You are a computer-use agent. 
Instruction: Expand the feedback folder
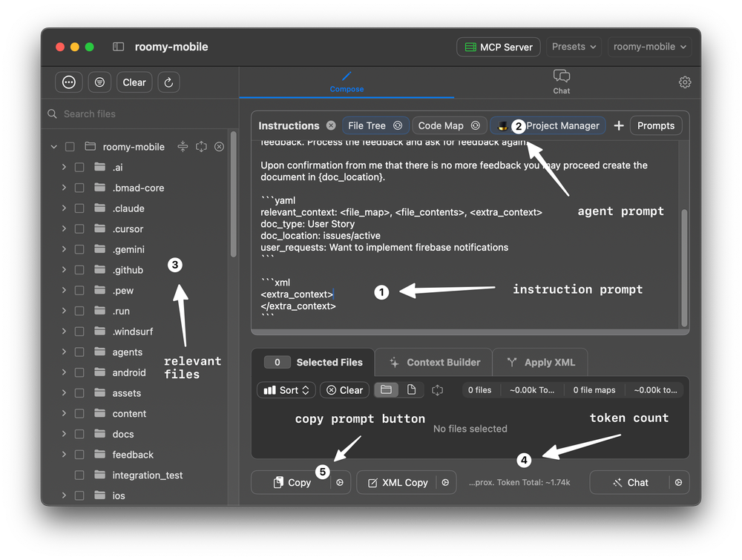[x=64, y=454]
